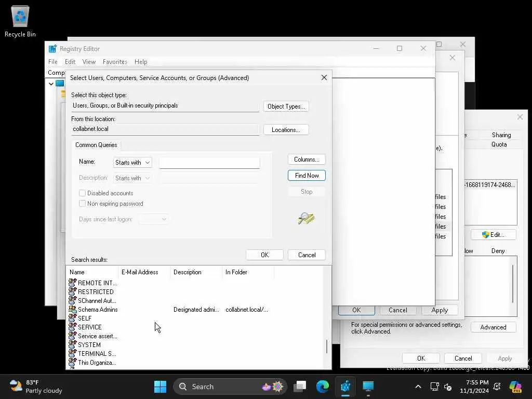Open the Copilot preview taskbar icon
Screen dimensions: 532x399
[x=515, y=387]
